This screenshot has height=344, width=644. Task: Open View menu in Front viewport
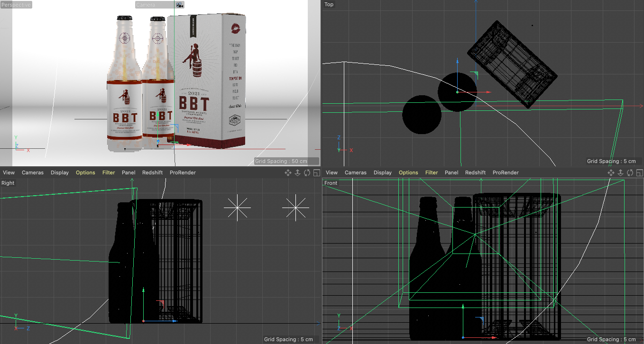pos(332,172)
